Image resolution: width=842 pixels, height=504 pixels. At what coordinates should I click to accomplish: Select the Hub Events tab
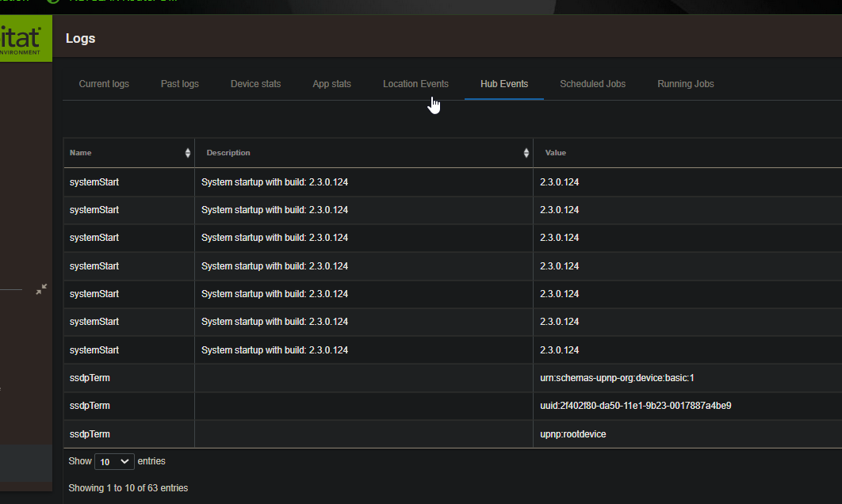(x=504, y=84)
